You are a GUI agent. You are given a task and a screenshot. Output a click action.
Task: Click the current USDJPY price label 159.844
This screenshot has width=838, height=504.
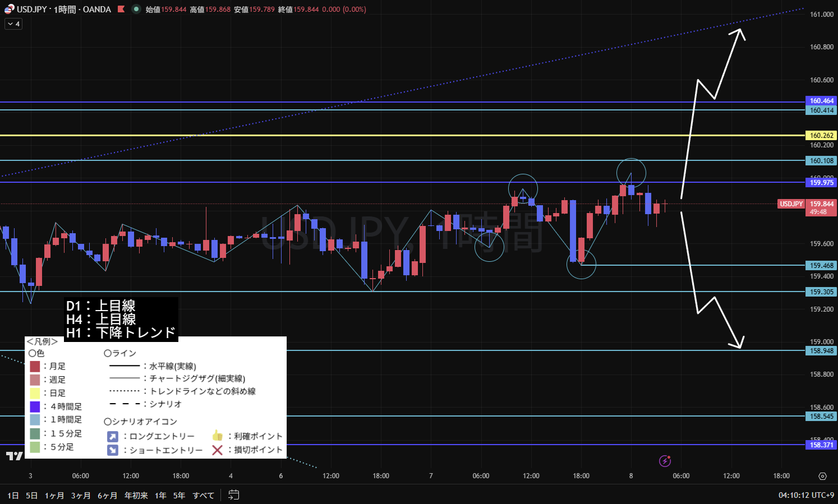coord(821,204)
